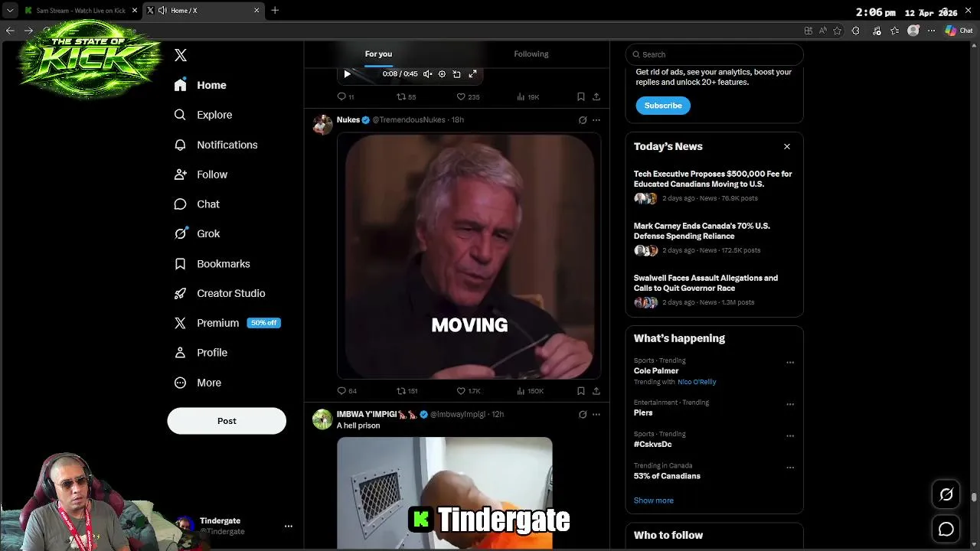Open more options for #CskvsDc trend
The image size is (980, 551).
tap(790, 436)
